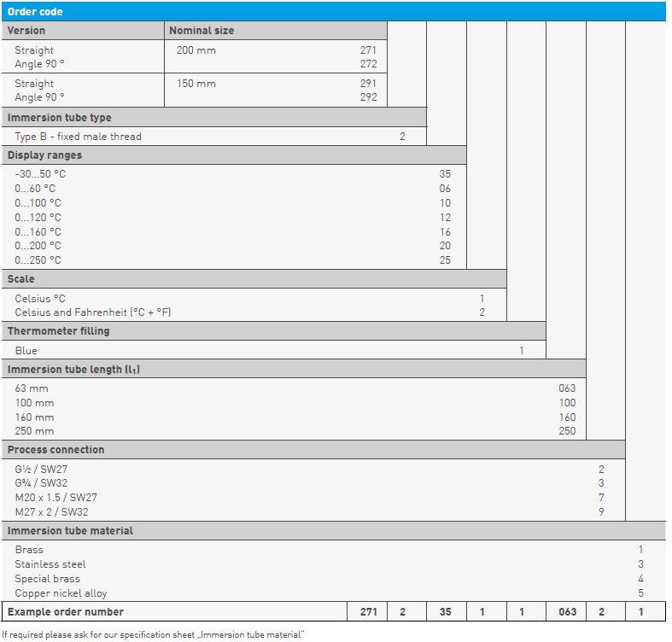Click the Order code header bar
This screenshot has width=672, height=642.
(333, 11)
